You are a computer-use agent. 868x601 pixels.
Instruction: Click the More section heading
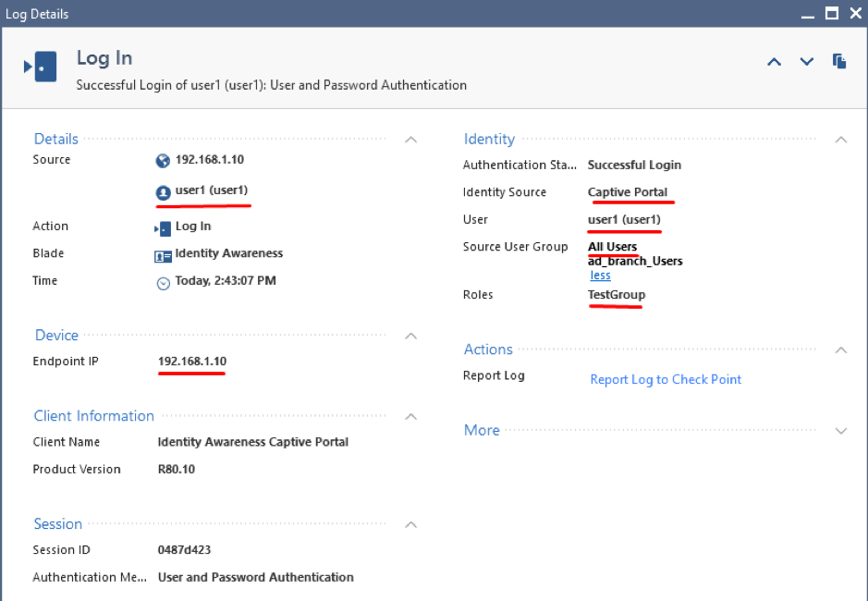[482, 430]
